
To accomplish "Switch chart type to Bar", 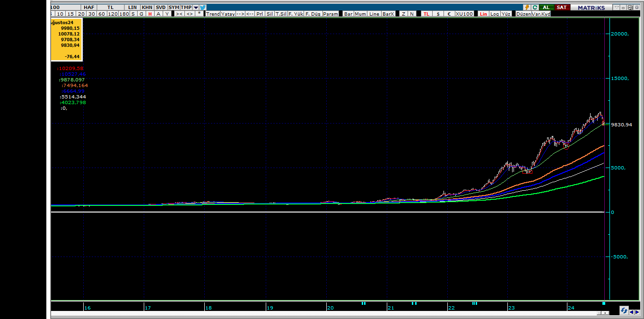I will click(x=348, y=14).
